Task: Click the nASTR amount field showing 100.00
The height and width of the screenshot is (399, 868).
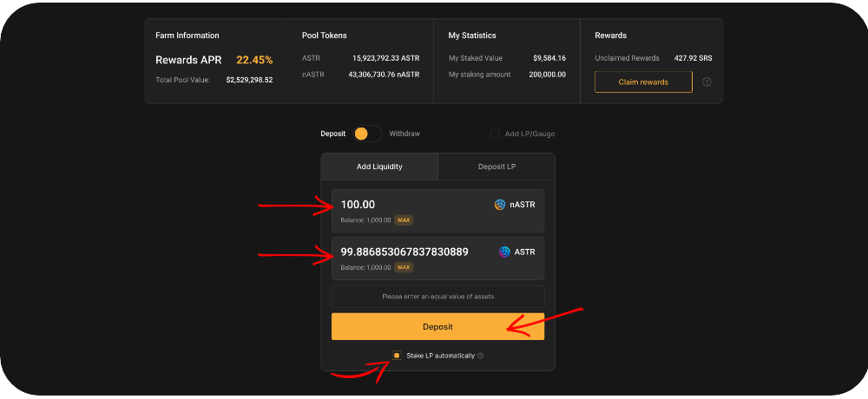Action: 408,205
